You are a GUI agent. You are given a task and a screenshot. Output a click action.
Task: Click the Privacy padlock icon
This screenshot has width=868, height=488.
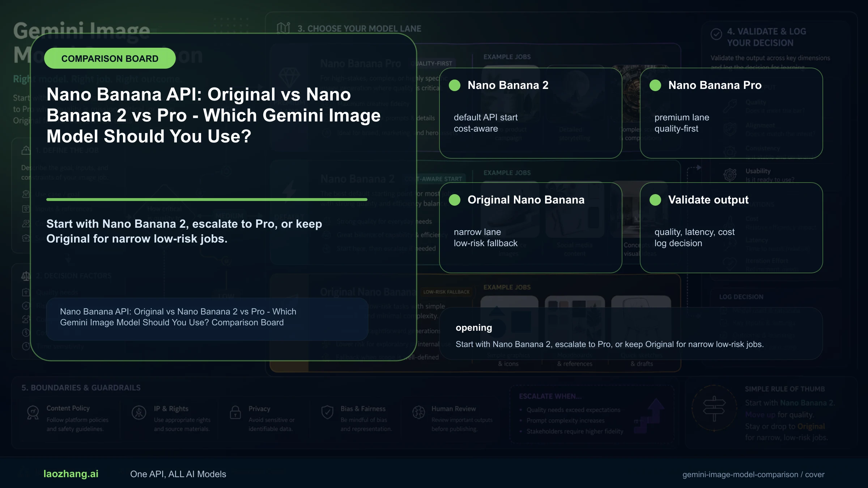pos(235,412)
